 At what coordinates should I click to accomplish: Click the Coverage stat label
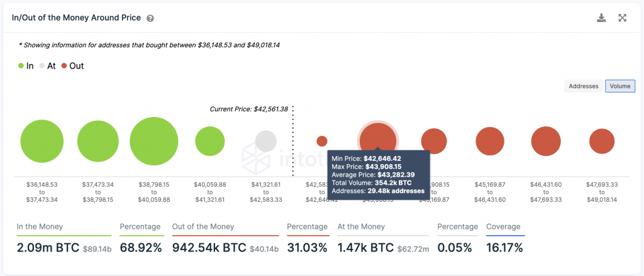coord(503,226)
